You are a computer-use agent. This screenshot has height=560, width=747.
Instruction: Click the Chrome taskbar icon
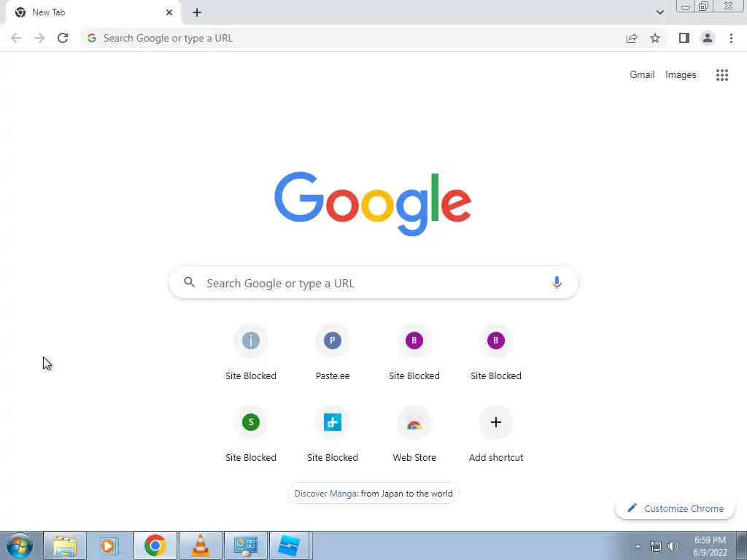point(155,545)
